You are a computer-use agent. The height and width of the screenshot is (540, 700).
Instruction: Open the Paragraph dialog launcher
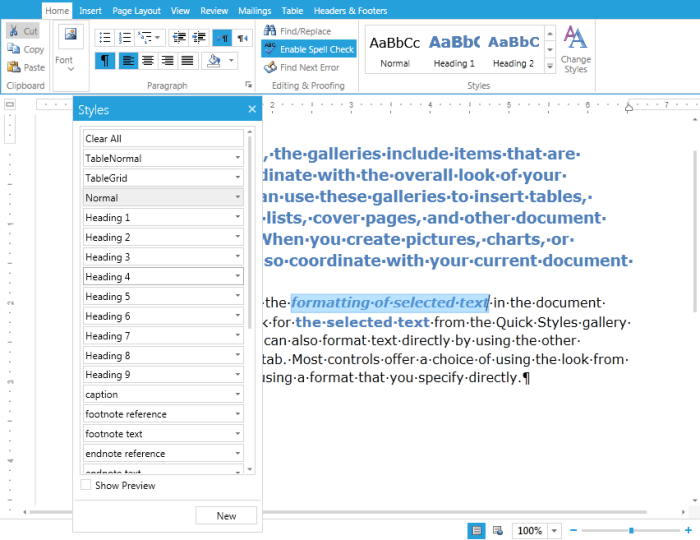(248, 84)
